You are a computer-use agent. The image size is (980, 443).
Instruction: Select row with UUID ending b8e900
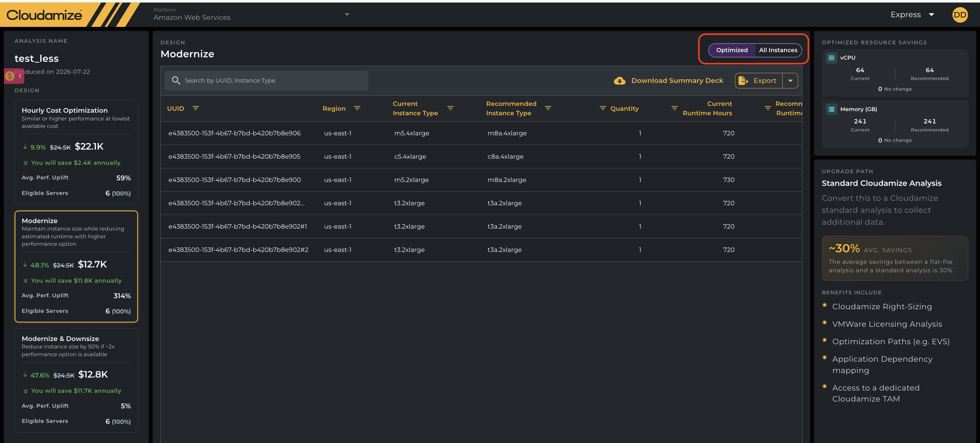[x=481, y=179]
